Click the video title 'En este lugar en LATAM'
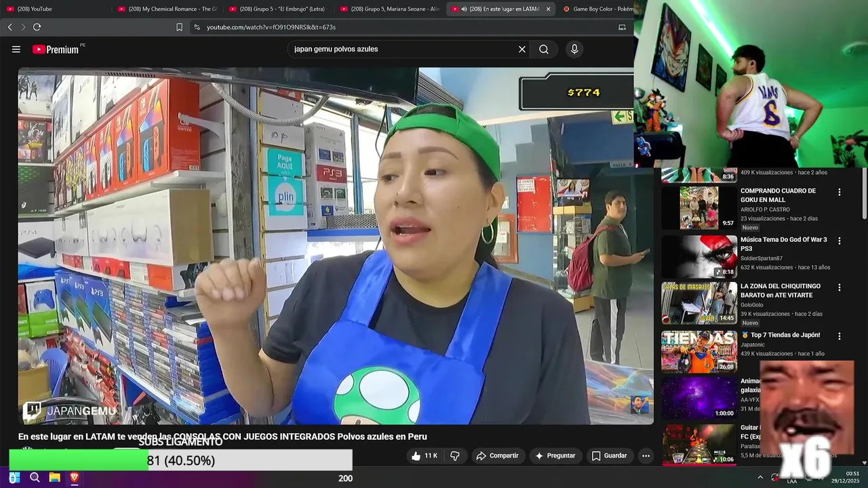The height and width of the screenshot is (488, 868). point(222,436)
